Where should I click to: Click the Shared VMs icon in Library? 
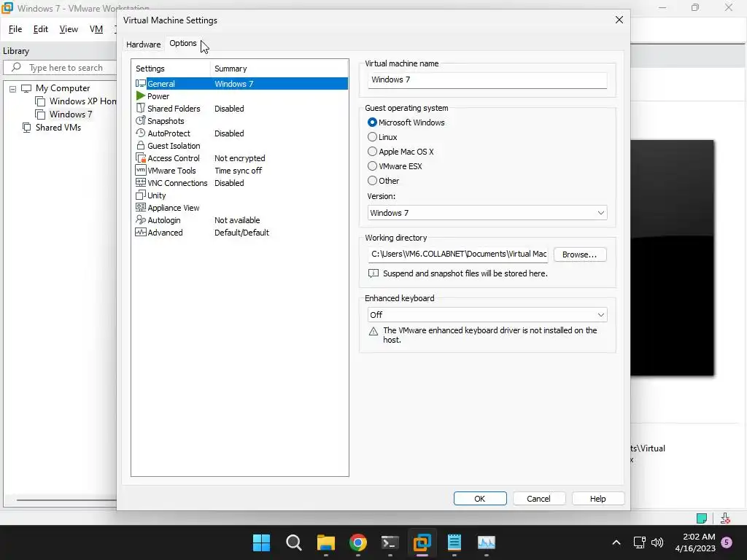pos(27,127)
